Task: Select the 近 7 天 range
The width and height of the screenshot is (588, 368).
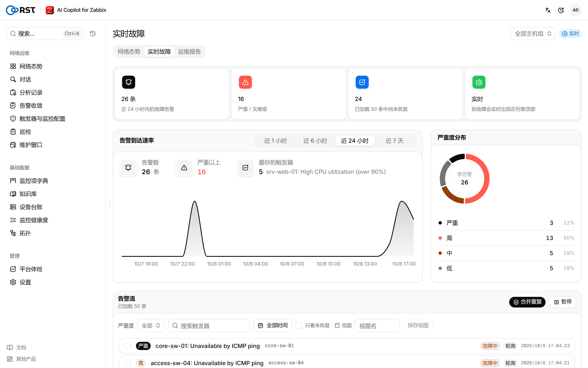Action: (394, 141)
